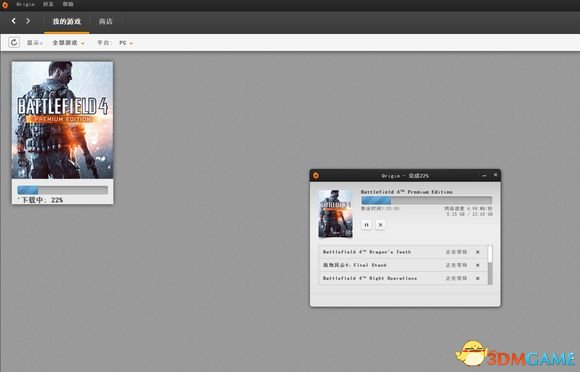Refresh the game library
This screenshot has width=580, height=372.
pos(14,43)
